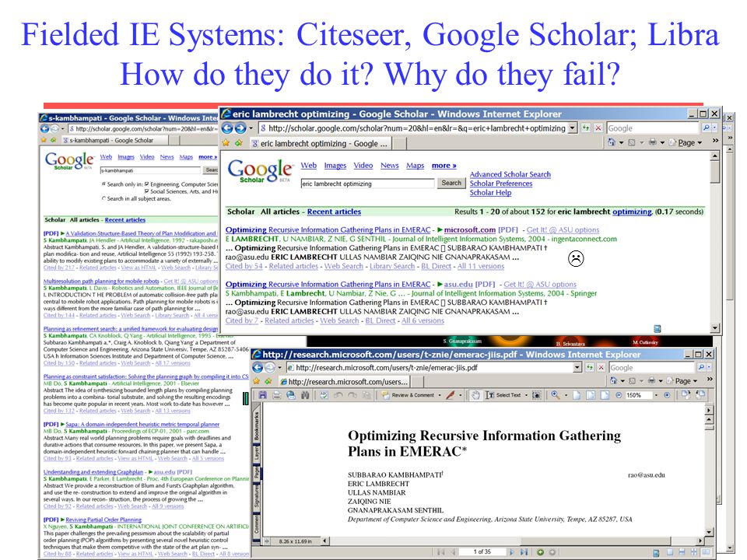This screenshot has width=747, height=560.
Task: Open the 150% zoom level dropdown
Action: tap(656, 395)
